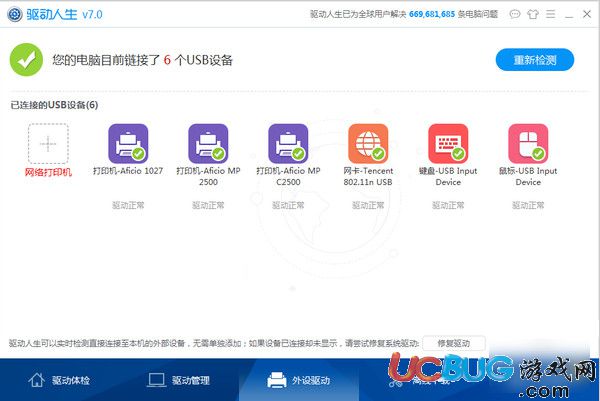Select the Aficio MP C2500 printer icon

(x=288, y=143)
